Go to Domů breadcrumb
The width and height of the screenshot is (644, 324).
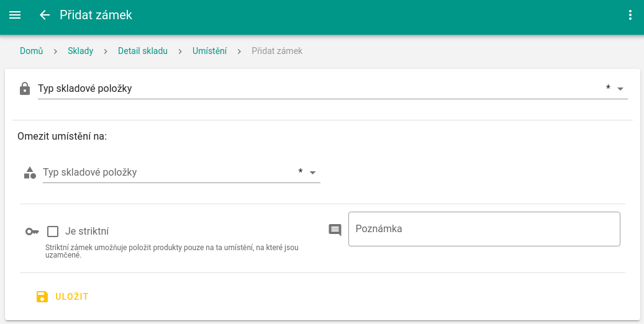(31, 51)
